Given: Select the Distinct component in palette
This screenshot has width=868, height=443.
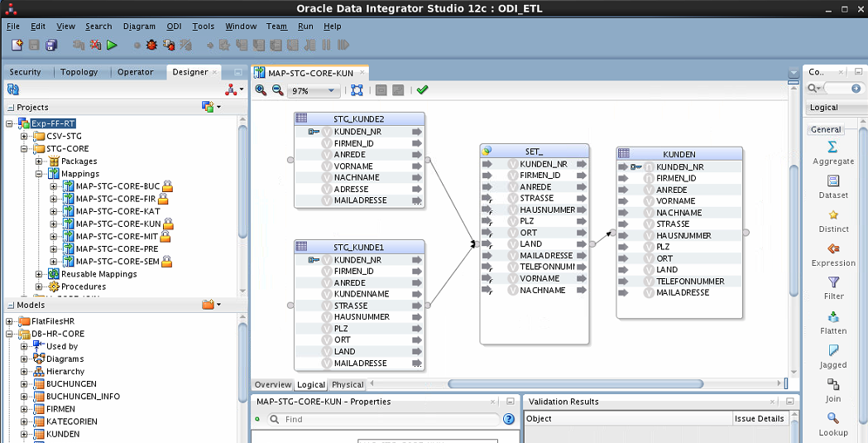Looking at the screenshot, I should click(833, 221).
